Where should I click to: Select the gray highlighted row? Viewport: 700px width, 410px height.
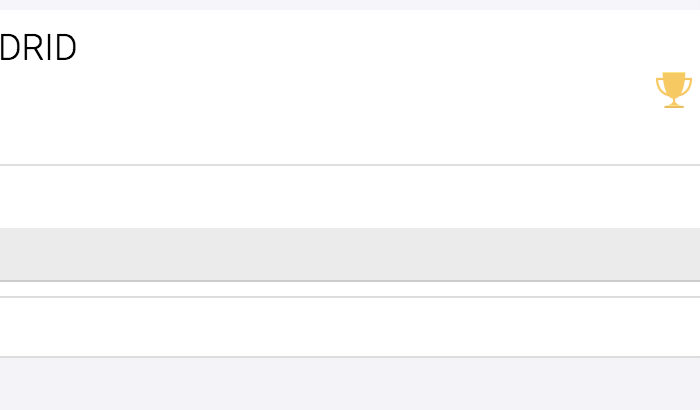tap(350, 254)
